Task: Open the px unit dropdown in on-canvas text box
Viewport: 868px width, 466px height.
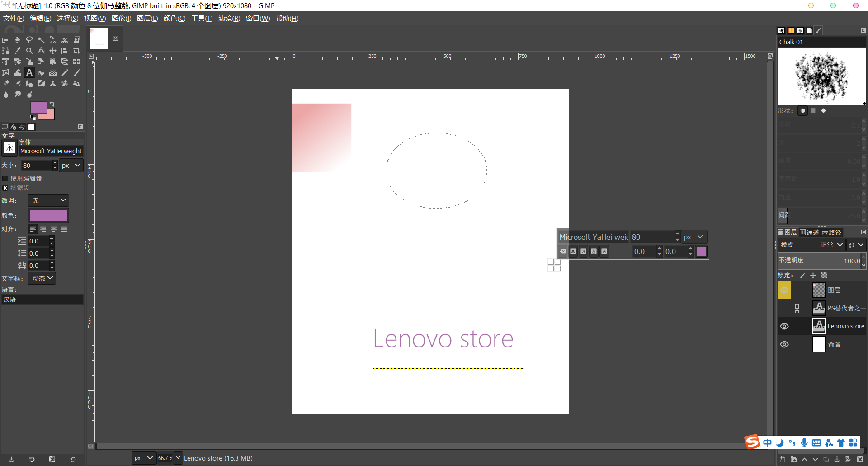Action: coord(694,237)
